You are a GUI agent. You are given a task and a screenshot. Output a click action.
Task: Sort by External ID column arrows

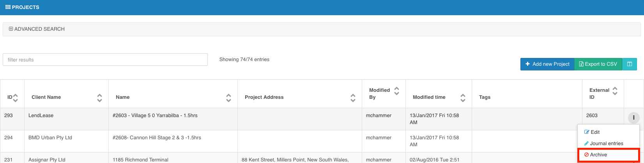coord(615,91)
